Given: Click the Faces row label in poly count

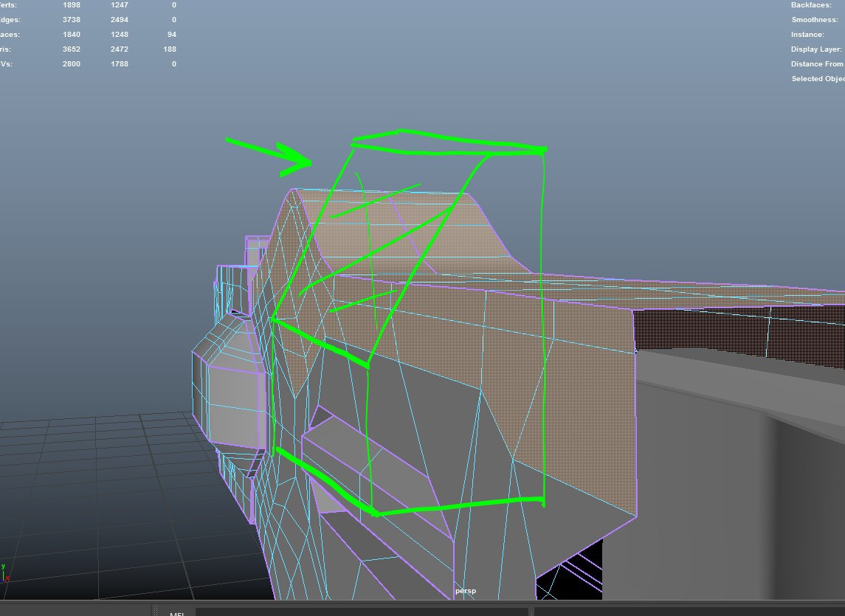Looking at the screenshot, I should point(10,34).
